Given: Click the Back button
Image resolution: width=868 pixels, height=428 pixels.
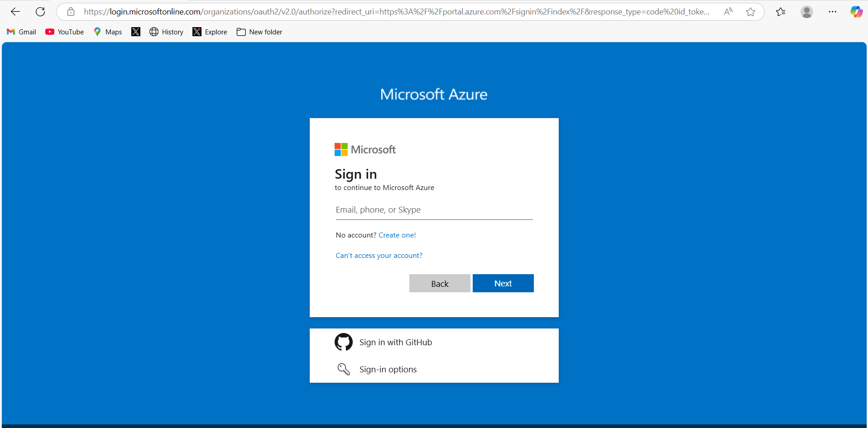Looking at the screenshot, I should coord(440,283).
